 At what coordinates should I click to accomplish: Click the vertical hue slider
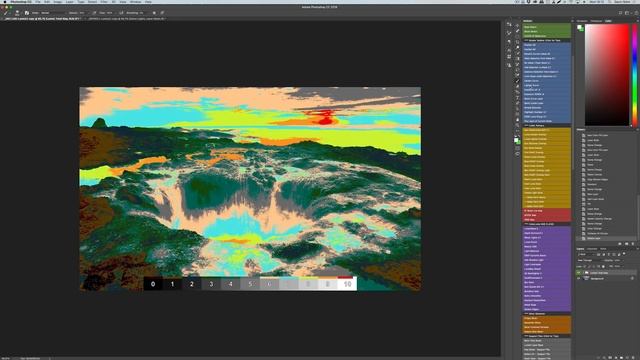click(635, 75)
